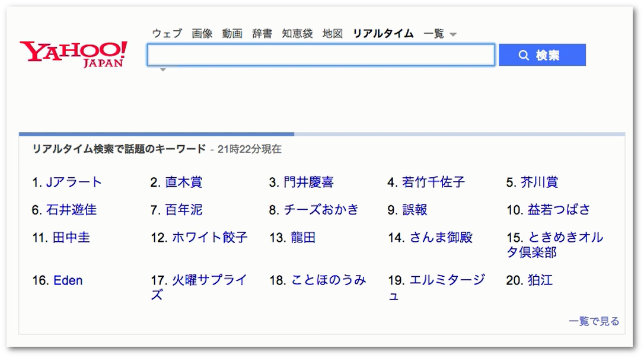Expand the 一覧 dropdown arrow
Viewport: 644px width, 358px height.
pyautogui.click(x=453, y=34)
